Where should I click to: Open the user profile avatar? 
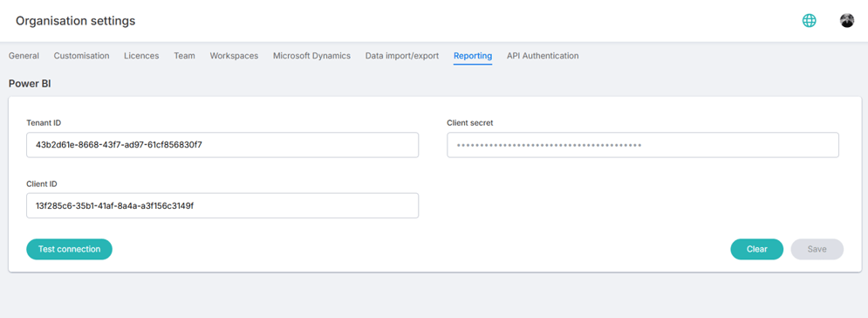click(x=847, y=21)
